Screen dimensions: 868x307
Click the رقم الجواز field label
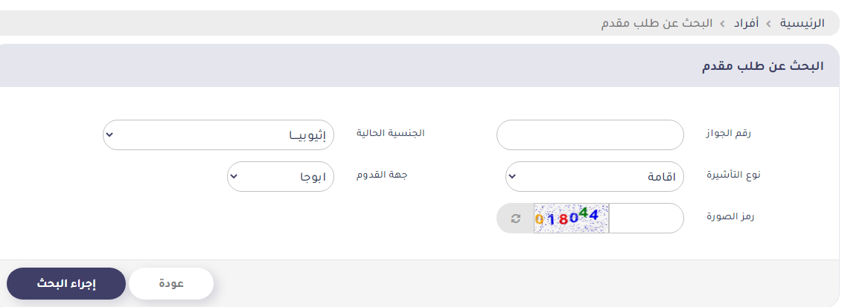coord(730,134)
